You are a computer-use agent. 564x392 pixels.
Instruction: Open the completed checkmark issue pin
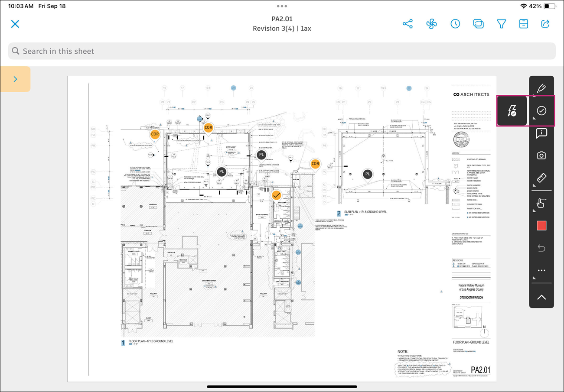pyautogui.click(x=277, y=196)
